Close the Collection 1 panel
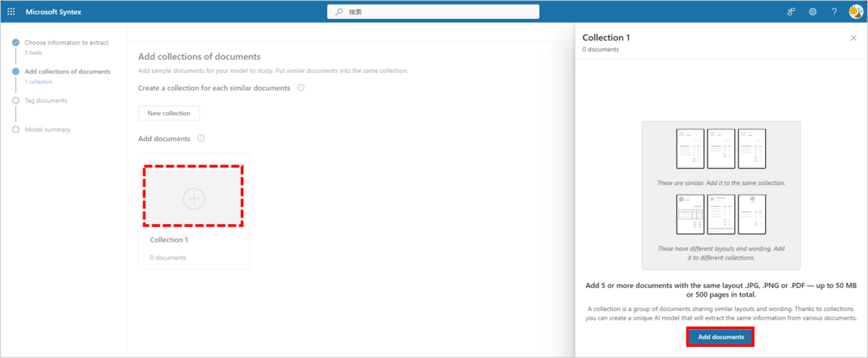Image resolution: width=868 pixels, height=358 pixels. pyautogui.click(x=854, y=38)
